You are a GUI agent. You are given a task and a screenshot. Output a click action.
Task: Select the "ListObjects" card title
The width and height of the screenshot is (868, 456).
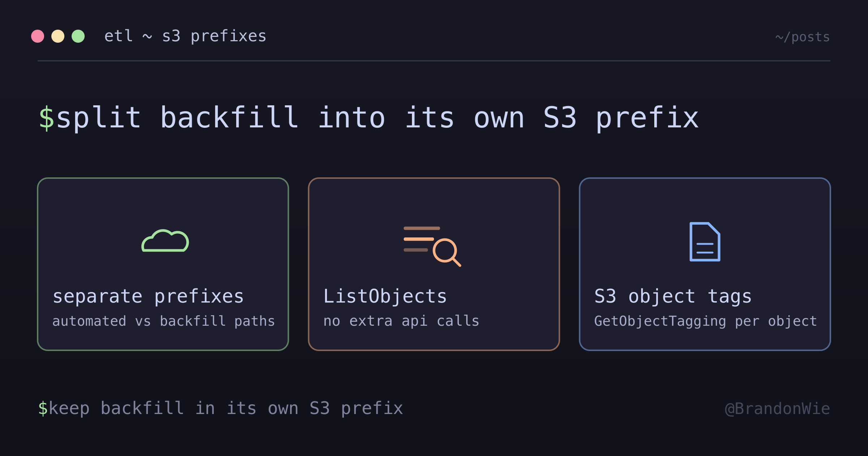tap(385, 296)
